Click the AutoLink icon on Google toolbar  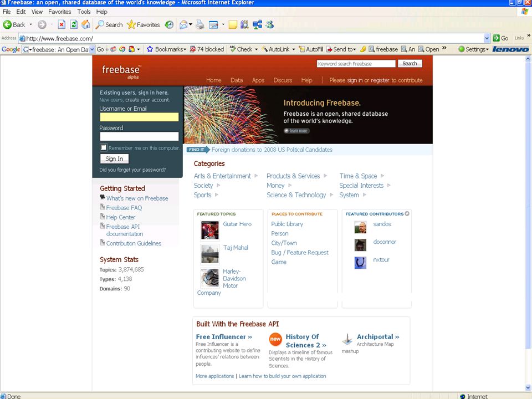point(265,49)
